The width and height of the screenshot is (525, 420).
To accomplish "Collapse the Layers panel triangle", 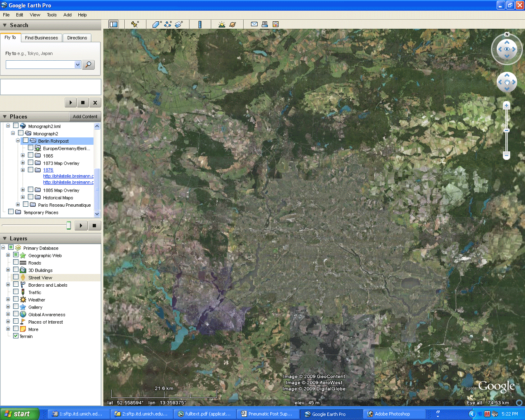I will 5,239.
